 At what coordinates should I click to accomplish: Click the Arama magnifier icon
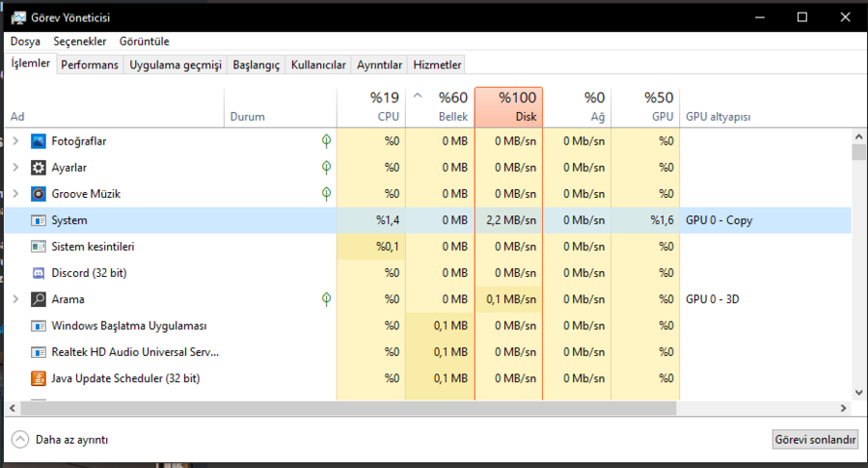(x=39, y=299)
